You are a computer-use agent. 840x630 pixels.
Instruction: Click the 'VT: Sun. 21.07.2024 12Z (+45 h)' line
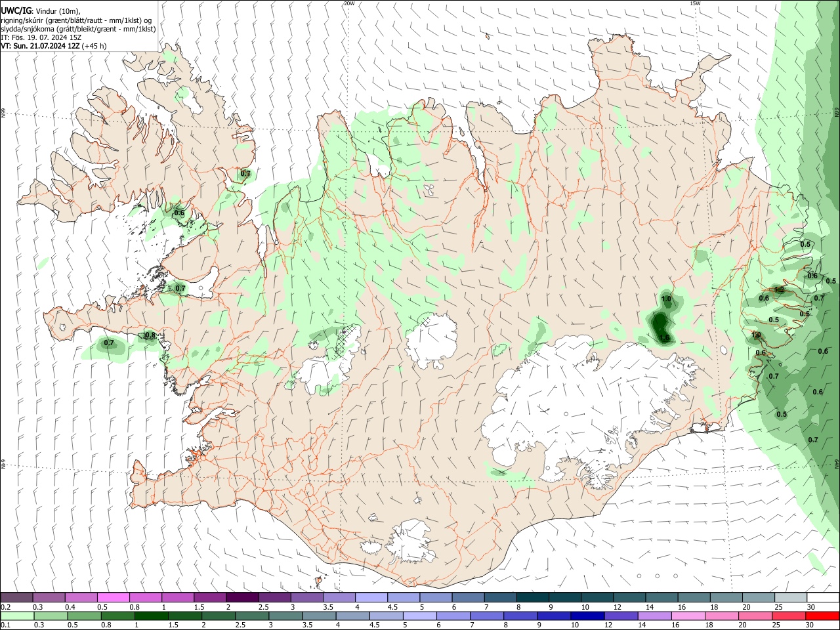pos(54,46)
